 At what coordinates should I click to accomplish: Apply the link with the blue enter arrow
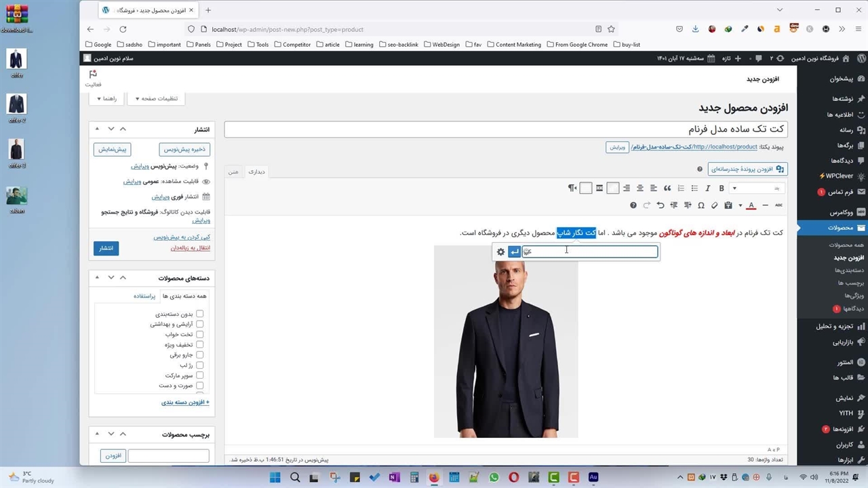[515, 252]
